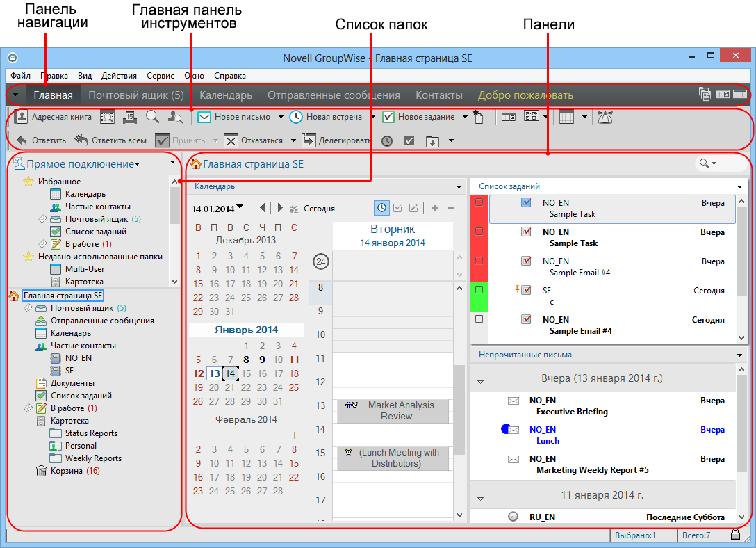Image resolution: width=756 pixels, height=548 pixels.
Task: Click the Избранное folder list scrollbar
Action: point(174,232)
